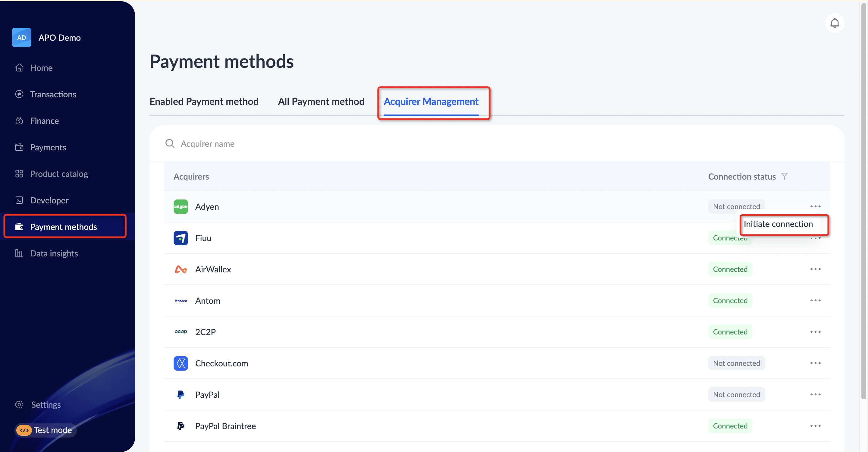868x452 pixels.
Task: Open the Transactions sidebar item
Action: tap(53, 94)
